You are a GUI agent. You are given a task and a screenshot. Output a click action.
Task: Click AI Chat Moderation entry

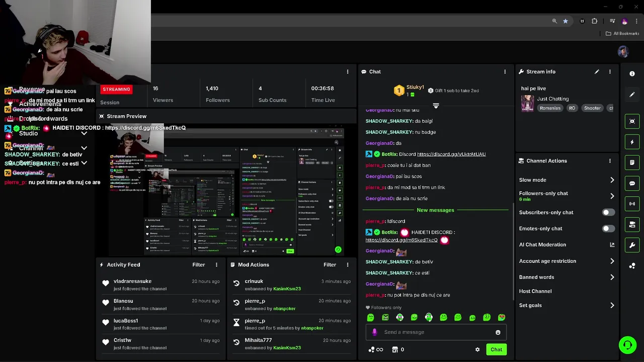542,245
